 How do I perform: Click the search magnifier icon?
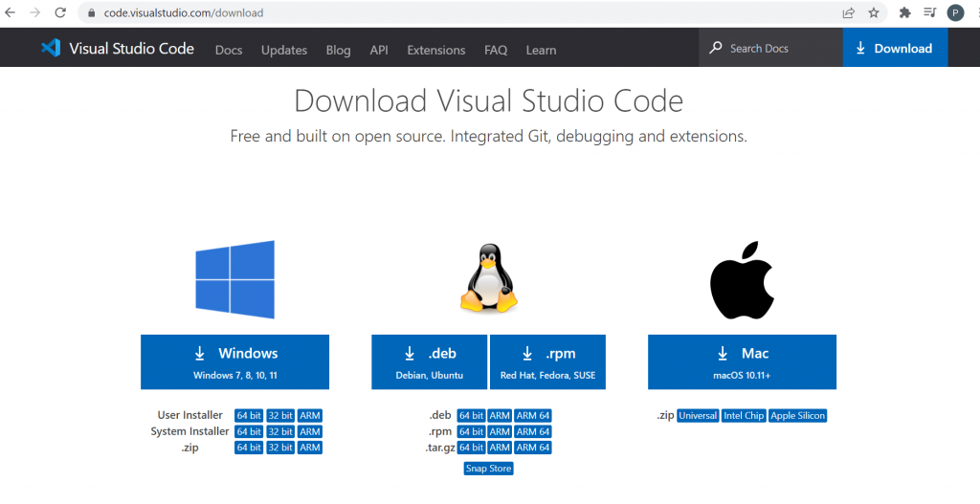point(716,48)
